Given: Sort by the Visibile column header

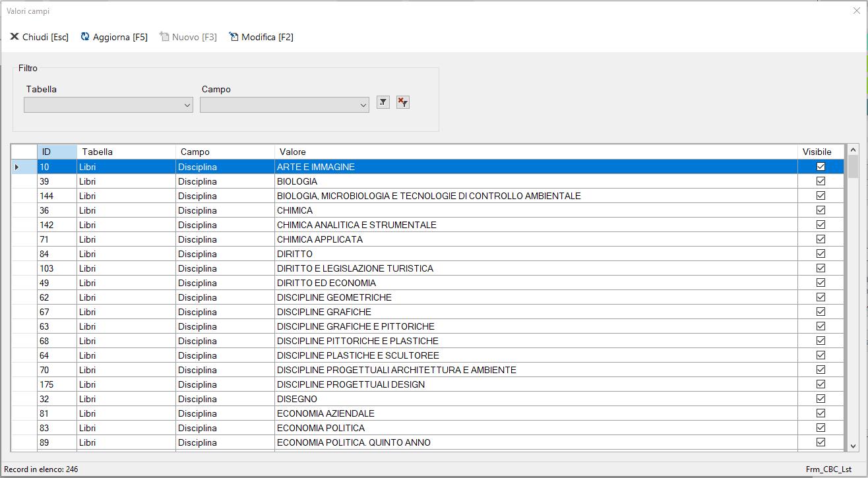Looking at the screenshot, I should click(x=821, y=152).
